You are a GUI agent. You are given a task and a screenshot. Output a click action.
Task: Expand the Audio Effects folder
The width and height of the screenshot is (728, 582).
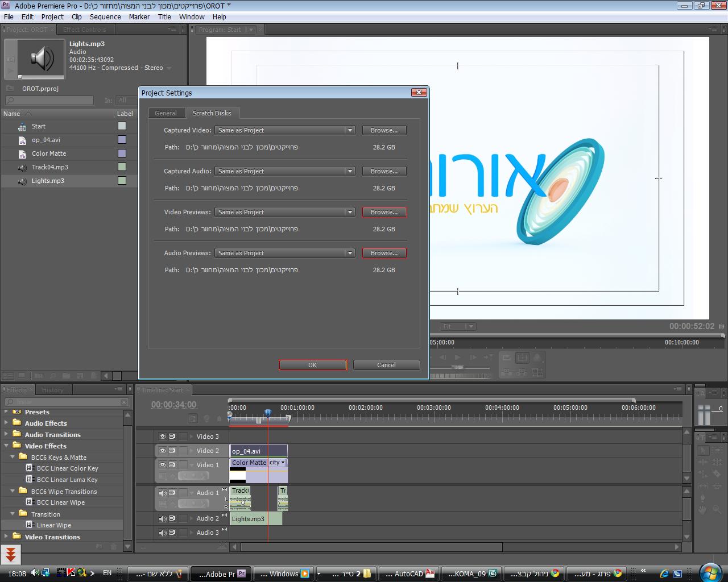point(7,423)
